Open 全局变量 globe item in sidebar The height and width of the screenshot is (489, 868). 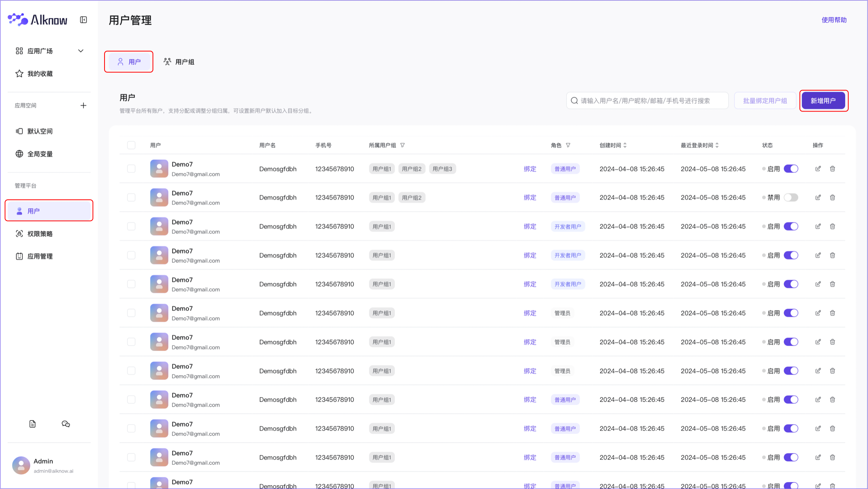(x=39, y=154)
